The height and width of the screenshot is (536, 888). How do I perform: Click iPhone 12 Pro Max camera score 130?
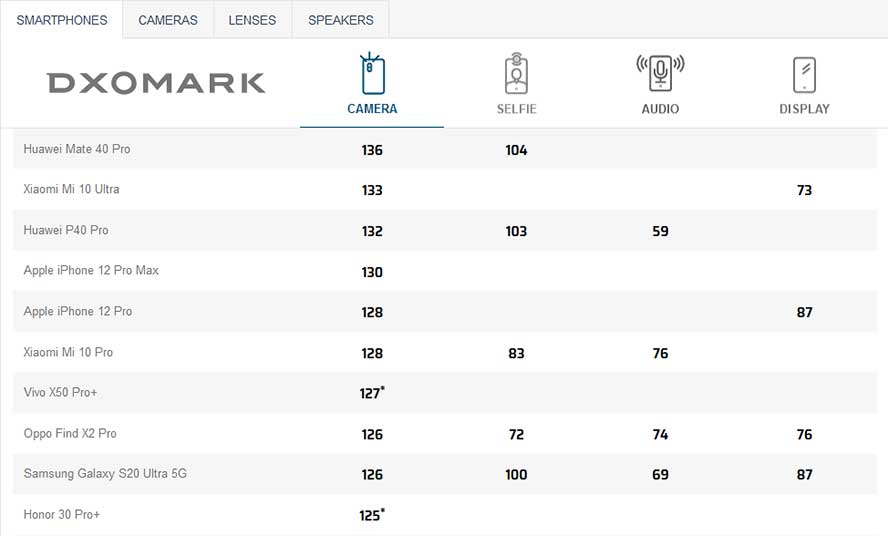372,272
